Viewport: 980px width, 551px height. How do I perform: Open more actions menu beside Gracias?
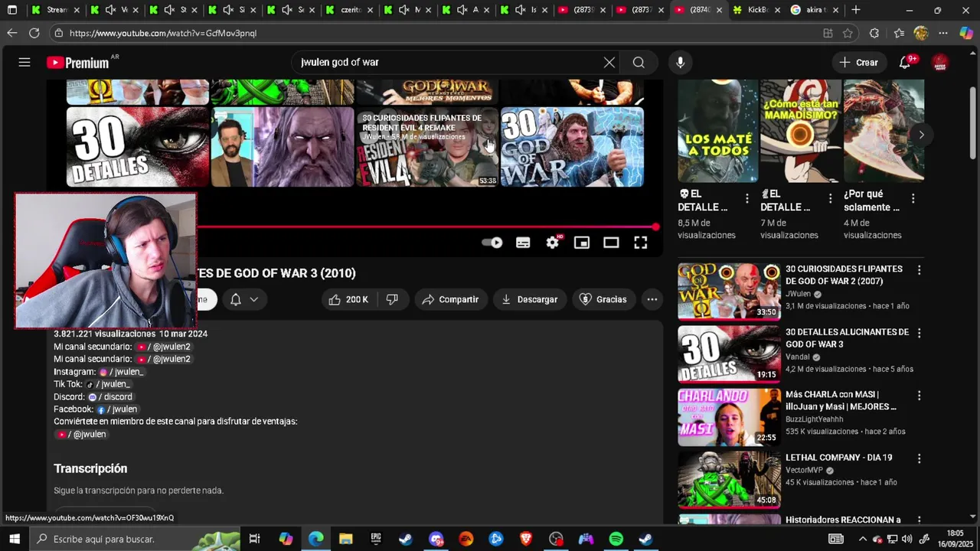652,299
